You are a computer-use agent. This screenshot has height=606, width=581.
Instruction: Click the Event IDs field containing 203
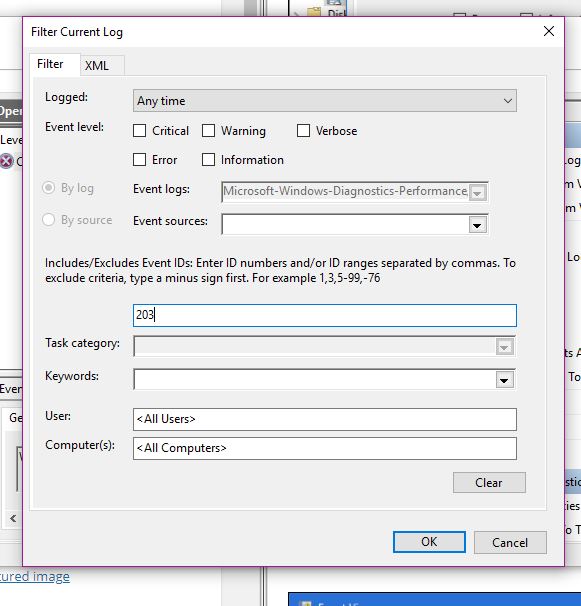pos(325,315)
